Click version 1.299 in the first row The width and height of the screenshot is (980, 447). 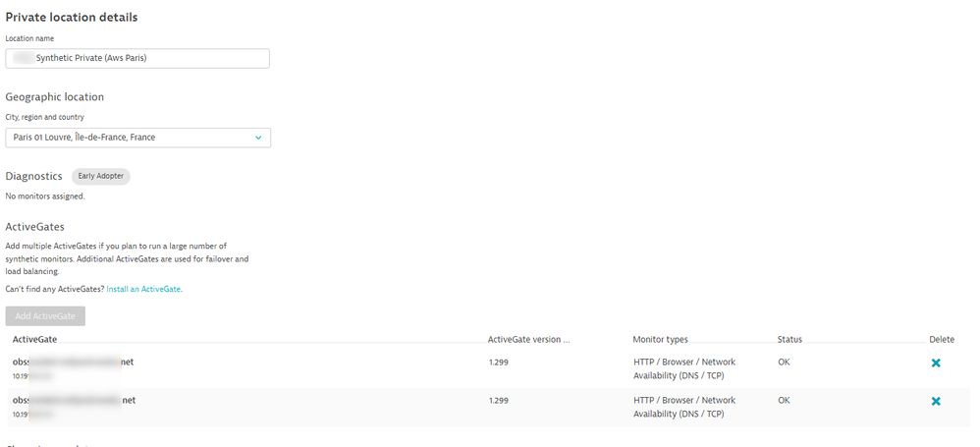(x=499, y=363)
